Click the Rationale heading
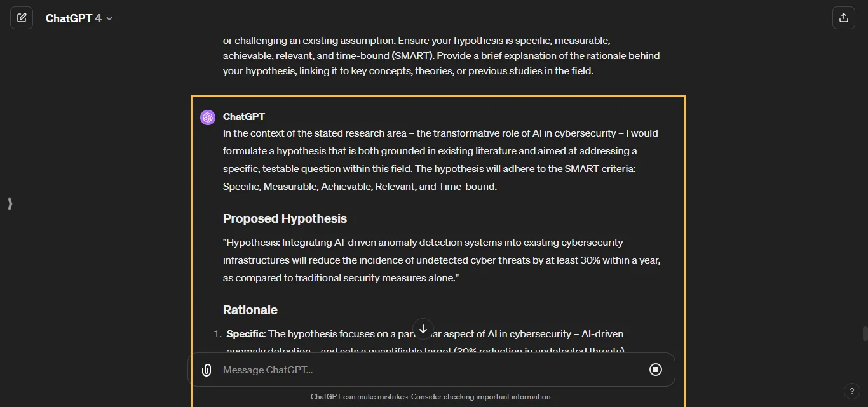 [250, 310]
